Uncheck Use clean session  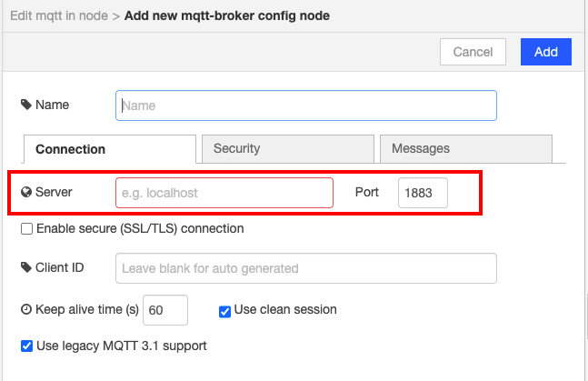(x=224, y=312)
